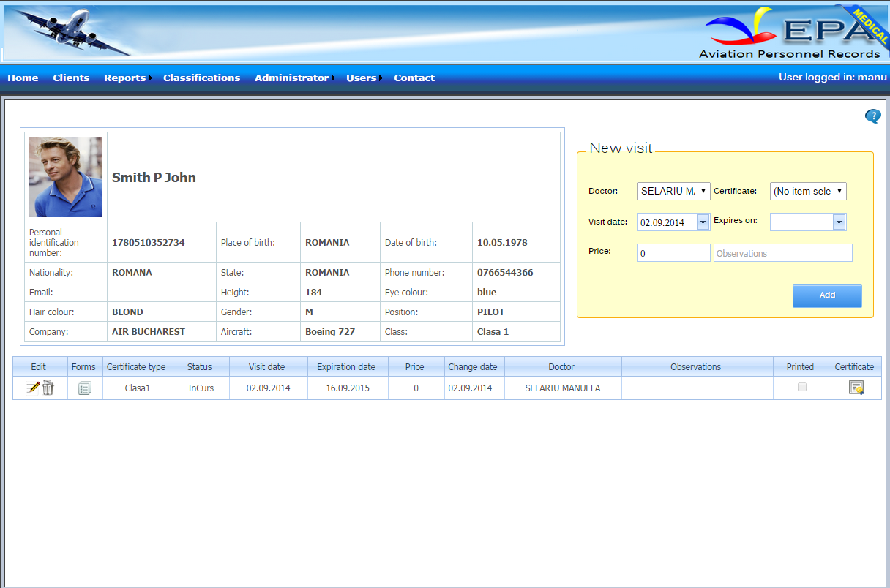
Task: Open the Reports menu
Action: pyautogui.click(x=125, y=78)
